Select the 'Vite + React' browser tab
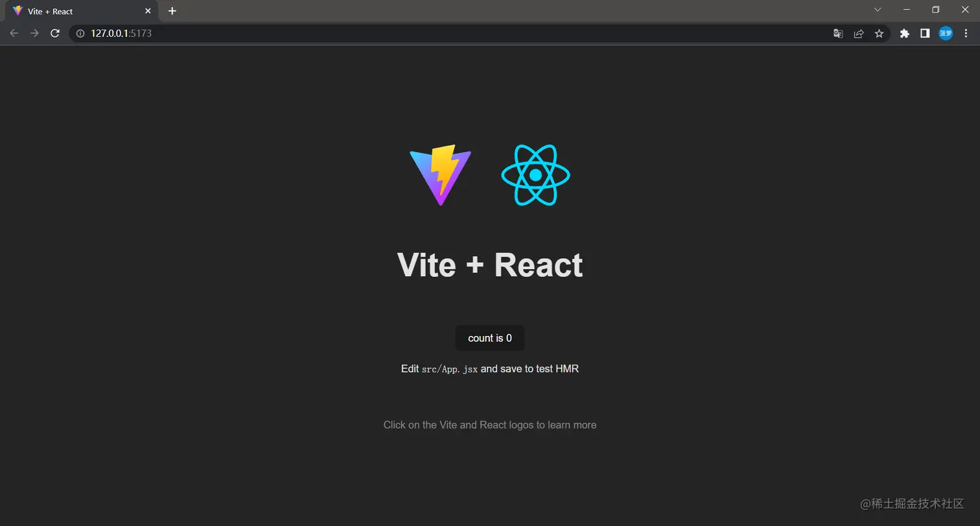Viewport: 980px width, 526px height. pos(81,11)
